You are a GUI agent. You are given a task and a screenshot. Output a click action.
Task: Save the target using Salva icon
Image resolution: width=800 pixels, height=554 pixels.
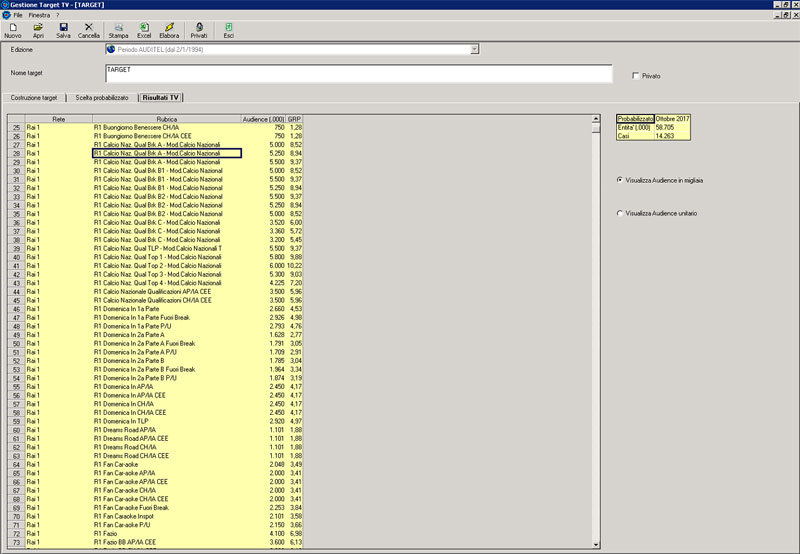tap(63, 30)
